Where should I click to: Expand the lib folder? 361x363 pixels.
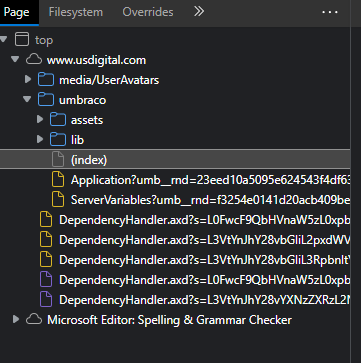tap(40, 140)
